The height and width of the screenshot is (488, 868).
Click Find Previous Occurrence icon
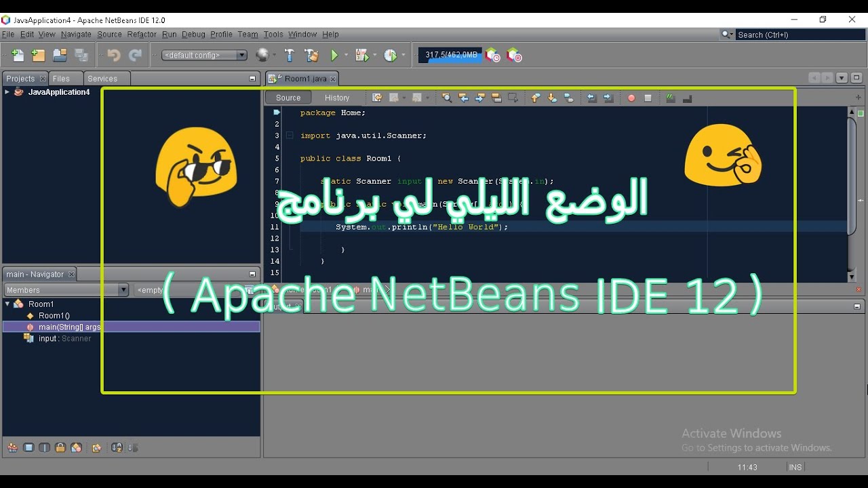464,98
